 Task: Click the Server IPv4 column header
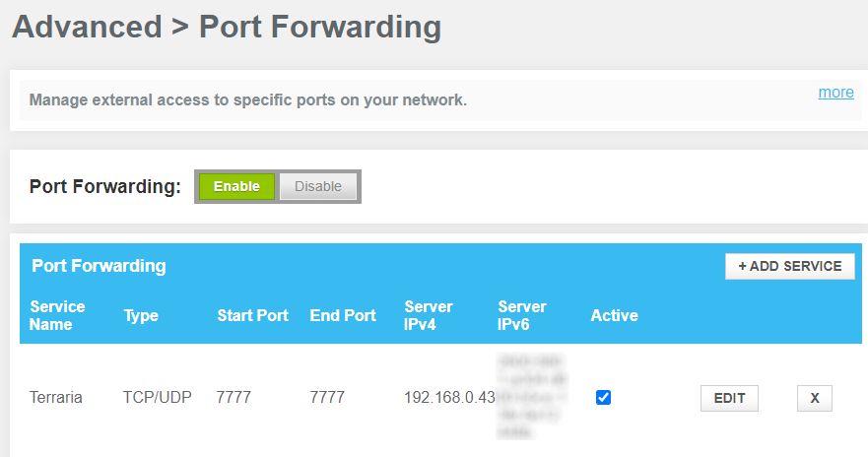tap(429, 315)
